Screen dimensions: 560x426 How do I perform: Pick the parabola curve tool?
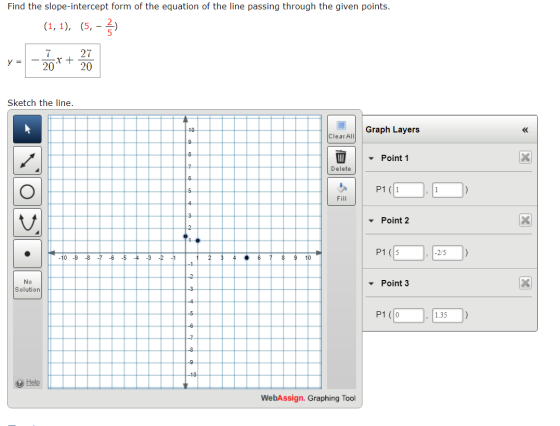(x=28, y=222)
